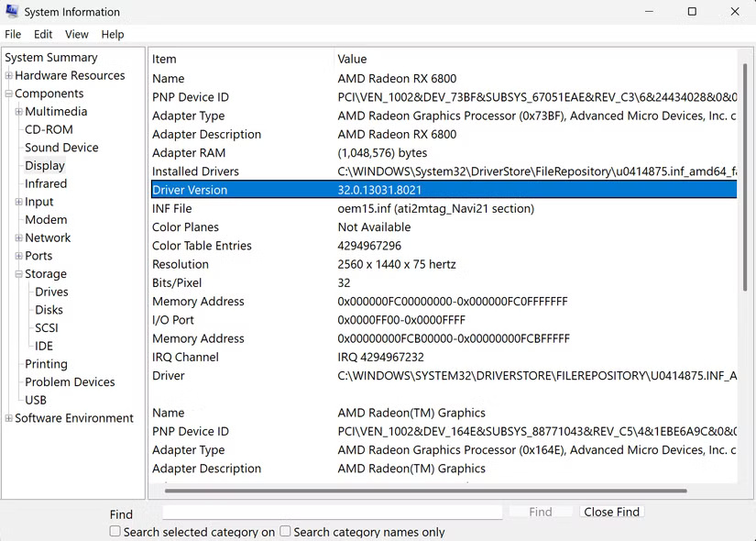Open the View menu
Viewport: 756px width, 541px height.
(x=76, y=34)
